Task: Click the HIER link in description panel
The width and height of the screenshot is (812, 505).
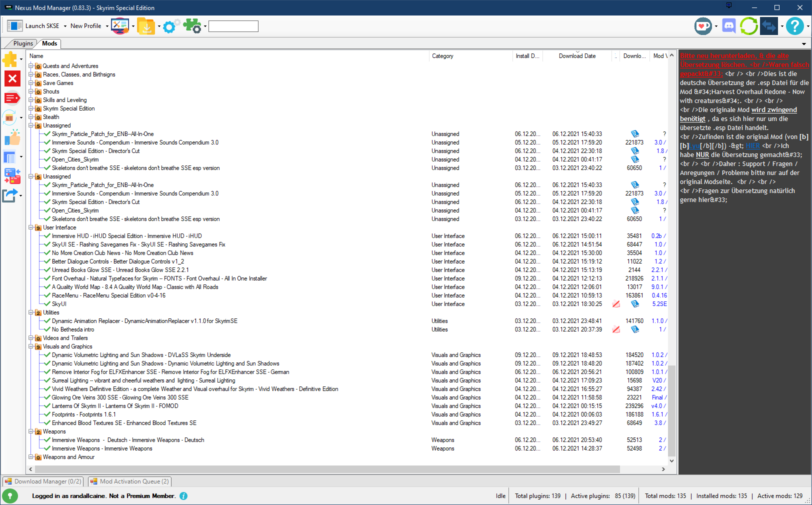Action: tap(752, 146)
